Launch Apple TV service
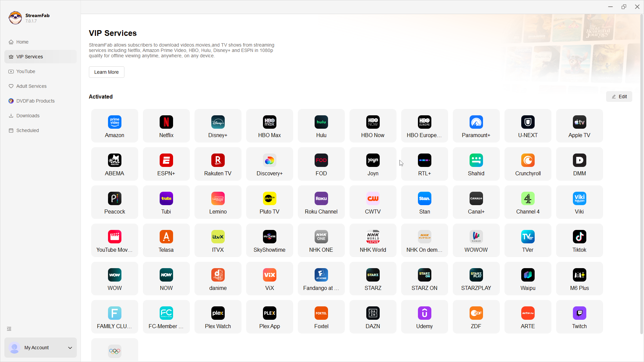The height and width of the screenshot is (362, 644). point(579,126)
